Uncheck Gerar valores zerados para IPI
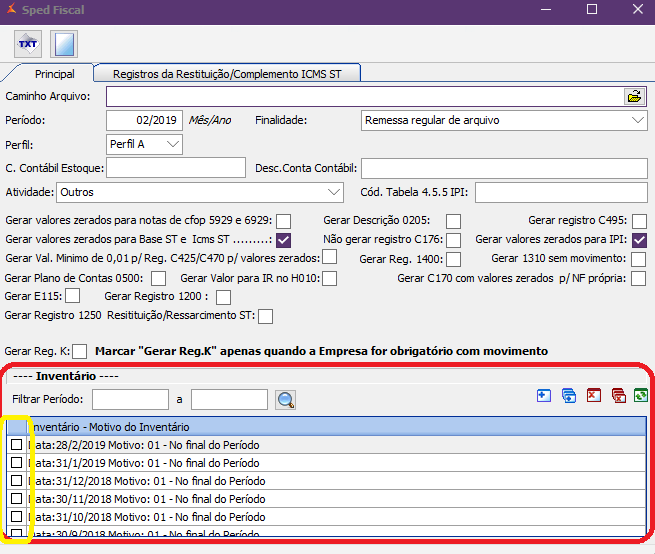655x554 pixels. (640, 240)
